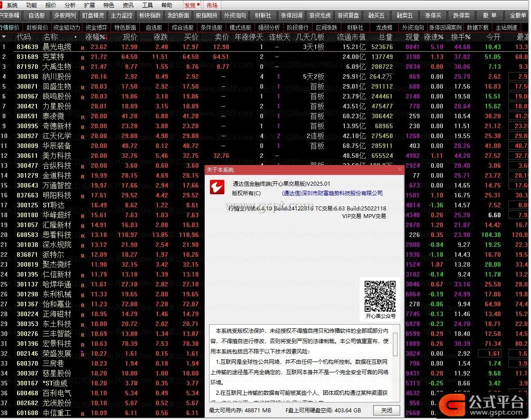The width and height of the screenshot is (531, 420).
Task: Open 板块指数 from the toolbar
Action: pos(150,15)
